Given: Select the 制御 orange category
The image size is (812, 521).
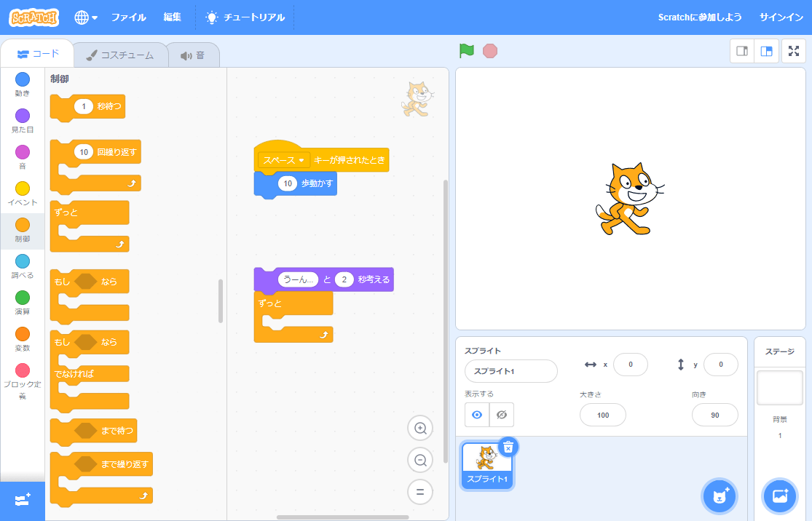Looking at the screenshot, I should point(23,230).
